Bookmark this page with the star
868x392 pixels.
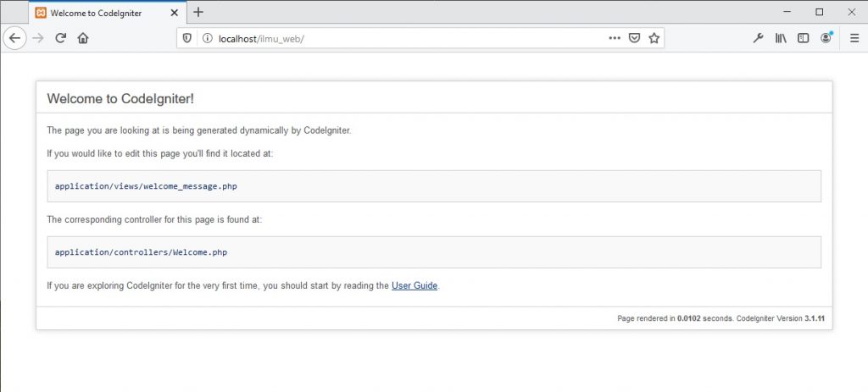[654, 38]
